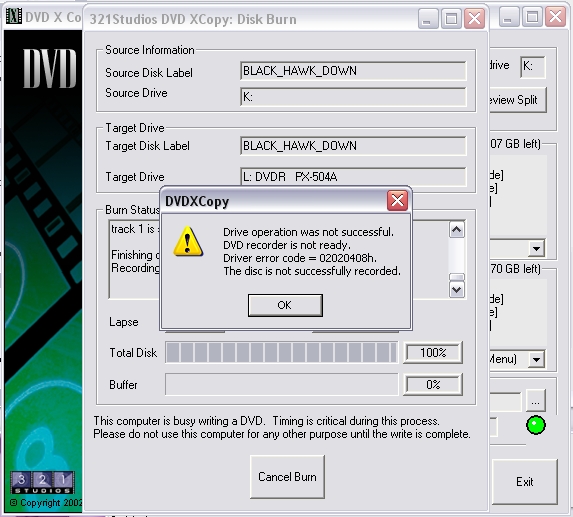573x517 pixels.
Task: Click the yellow warning icon in dialog
Action: [188, 241]
